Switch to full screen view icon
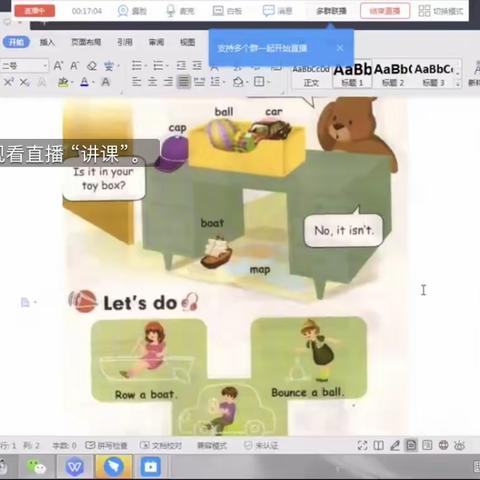This screenshot has height=480, width=480. point(362,445)
